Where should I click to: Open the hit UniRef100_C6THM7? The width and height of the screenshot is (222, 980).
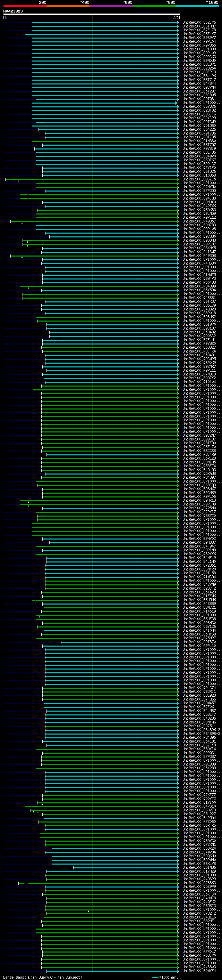(x=199, y=26)
